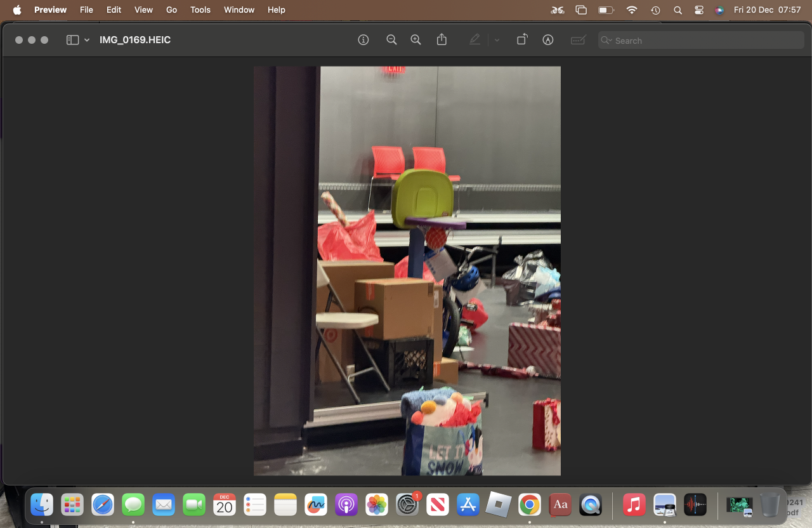Open the Share button in toolbar
812x528 pixels.
click(x=442, y=40)
